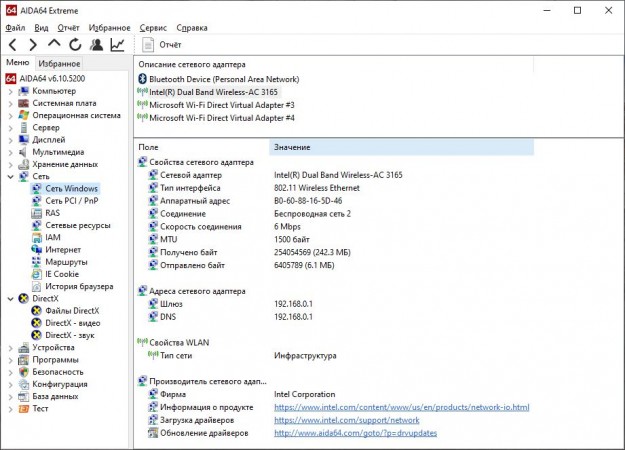The width and height of the screenshot is (625, 450).
Task: Click the Back navigation arrow in toolbar
Action: pos(12,44)
